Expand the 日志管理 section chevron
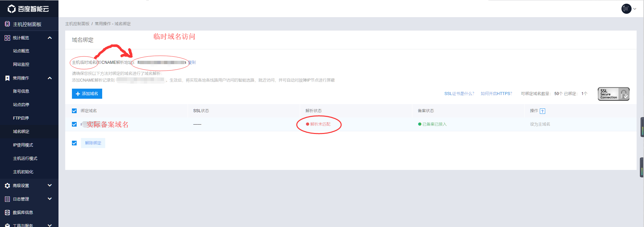The image size is (644, 227). point(50,199)
